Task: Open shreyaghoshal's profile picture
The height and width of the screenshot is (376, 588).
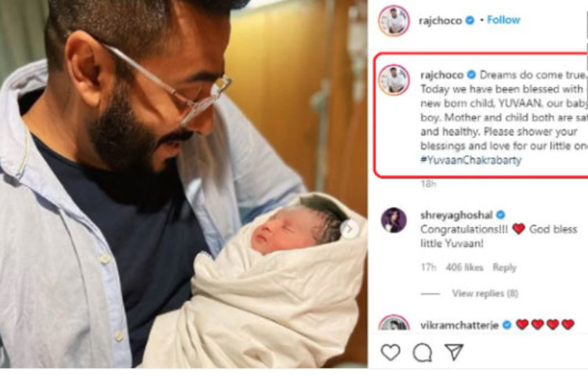Action: (x=394, y=220)
